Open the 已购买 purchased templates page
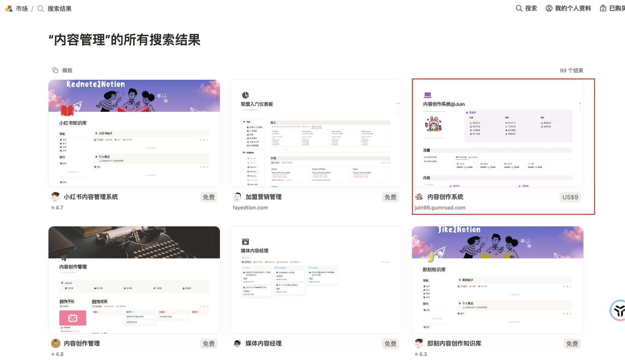This screenshot has height=364, width=625. [x=613, y=8]
